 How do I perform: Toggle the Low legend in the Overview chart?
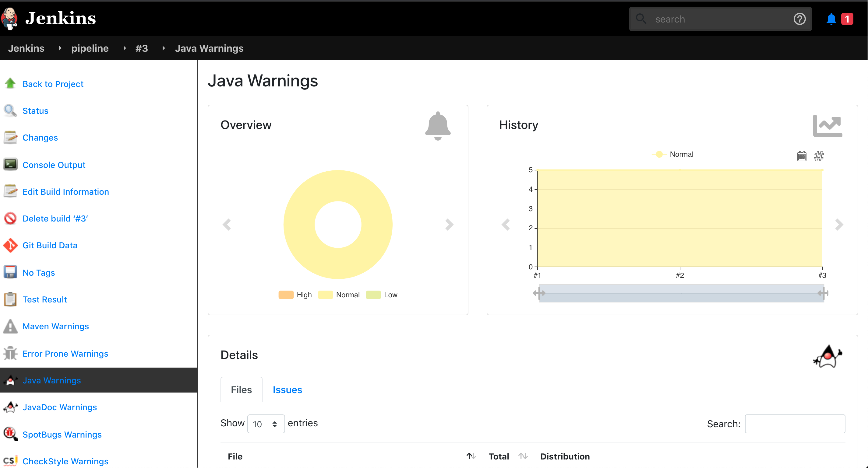point(382,295)
